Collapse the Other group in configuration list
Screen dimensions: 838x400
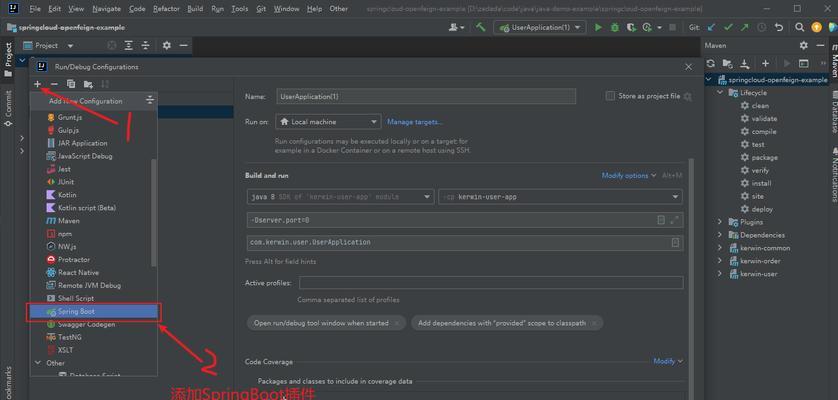pos(37,363)
